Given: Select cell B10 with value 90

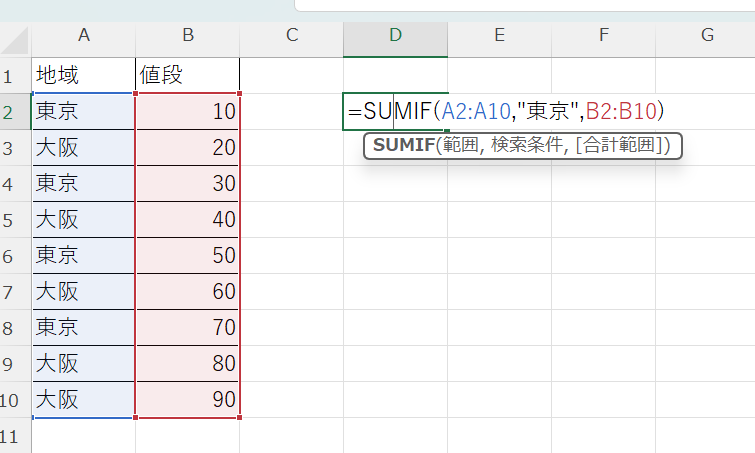Looking at the screenshot, I should click(187, 400).
